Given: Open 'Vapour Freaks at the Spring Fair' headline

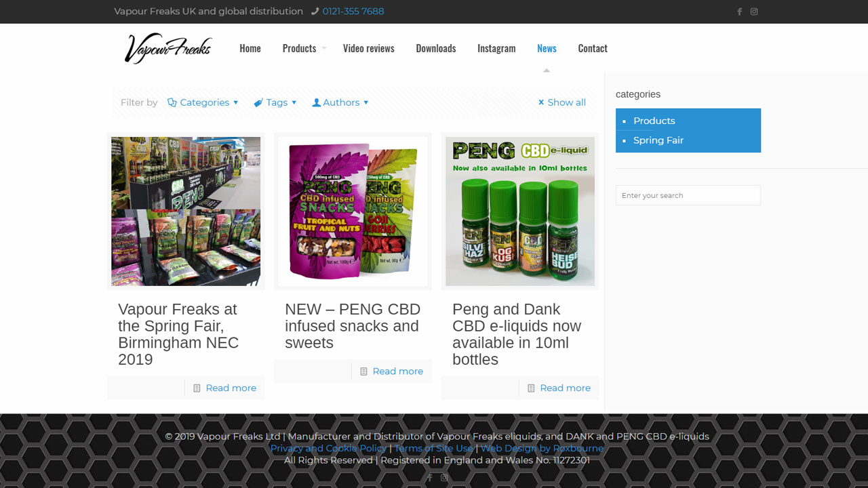Looking at the screenshot, I should click(x=178, y=334).
